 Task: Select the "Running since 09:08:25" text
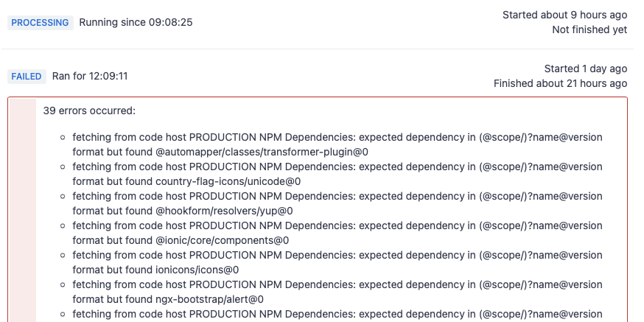(136, 23)
